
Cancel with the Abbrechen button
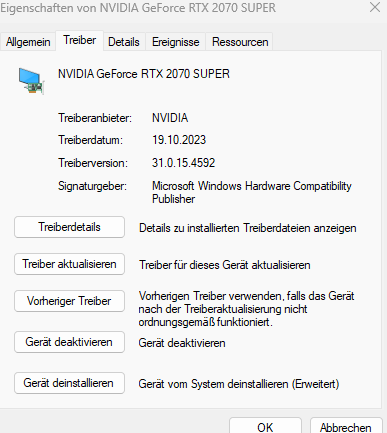[x=346, y=427]
